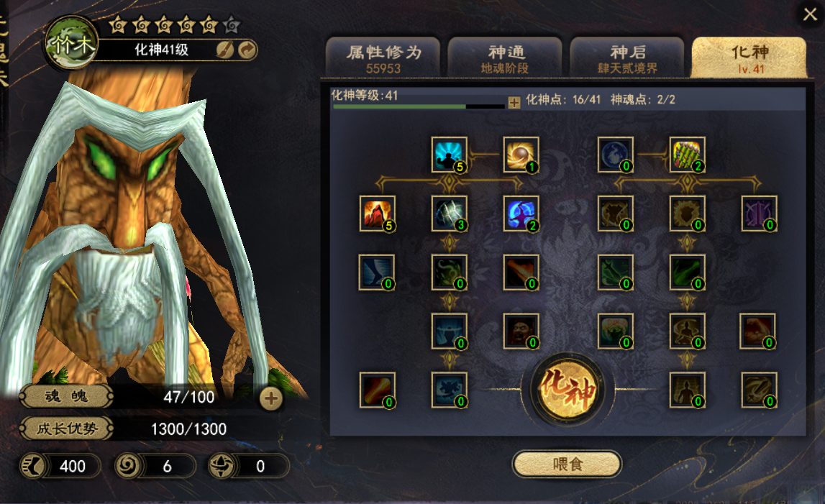Click the brush rename icon next to 化神41级

225,50
